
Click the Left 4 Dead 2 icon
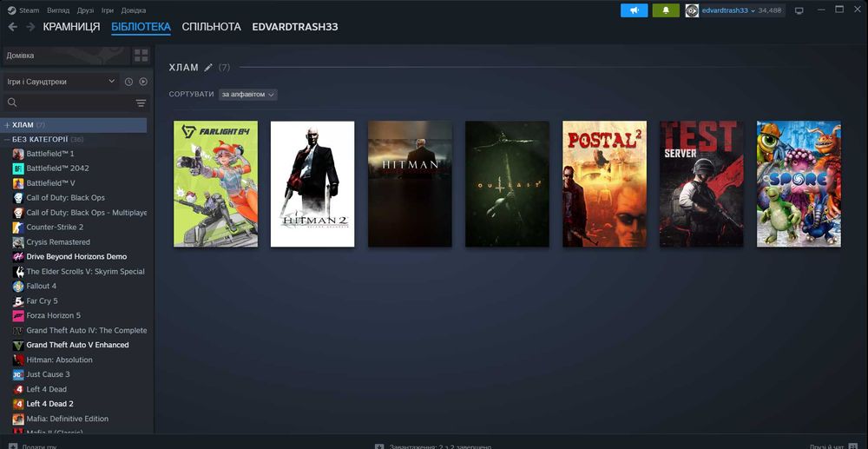(18, 404)
